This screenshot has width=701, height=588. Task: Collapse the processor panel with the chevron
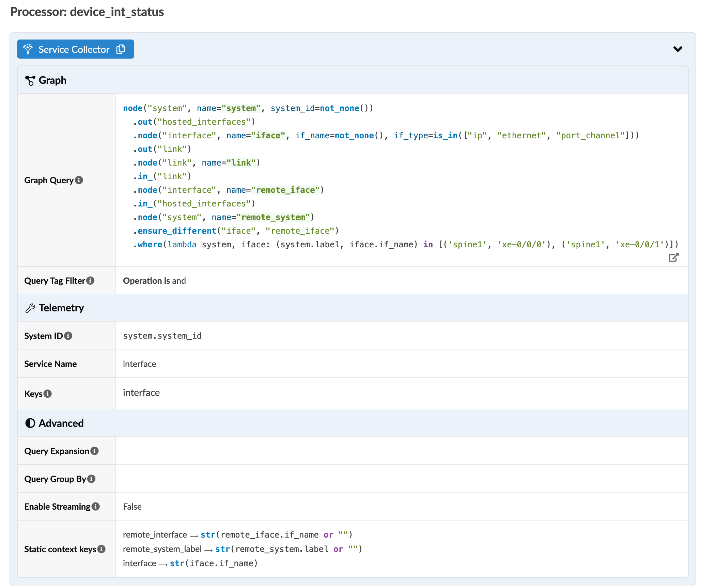(677, 49)
